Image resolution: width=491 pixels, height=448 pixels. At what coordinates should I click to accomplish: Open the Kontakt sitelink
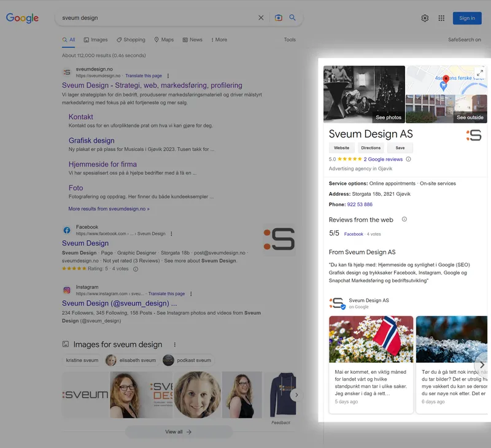pos(81,117)
